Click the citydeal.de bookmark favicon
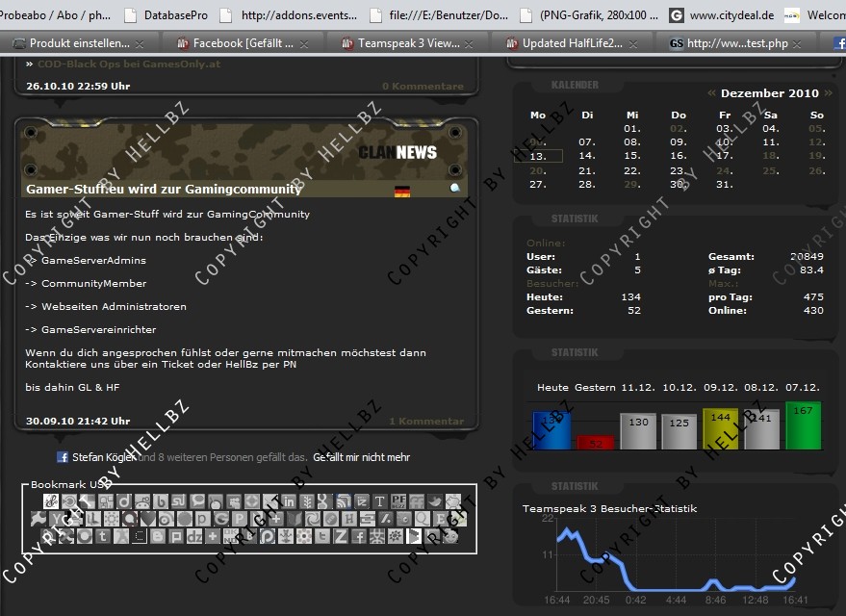 pos(677,15)
